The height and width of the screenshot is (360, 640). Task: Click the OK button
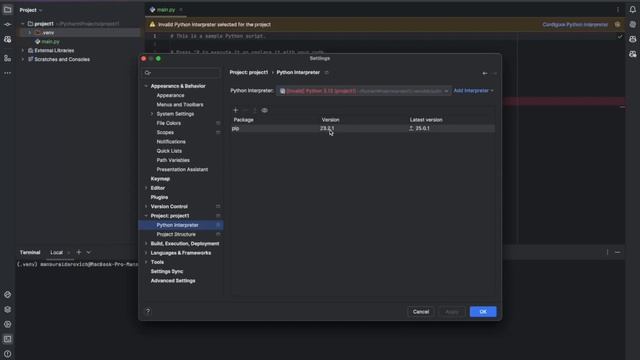pyautogui.click(x=483, y=312)
